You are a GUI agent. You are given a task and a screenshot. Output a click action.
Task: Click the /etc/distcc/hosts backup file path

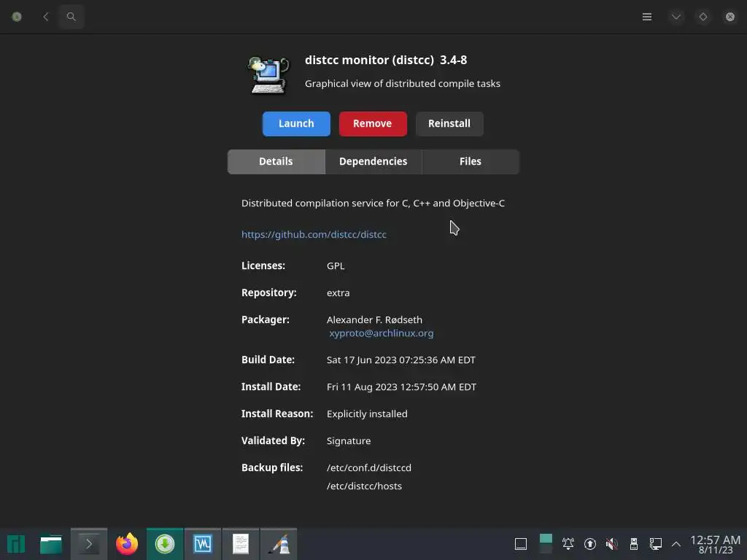pyautogui.click(x=364, y=486)
